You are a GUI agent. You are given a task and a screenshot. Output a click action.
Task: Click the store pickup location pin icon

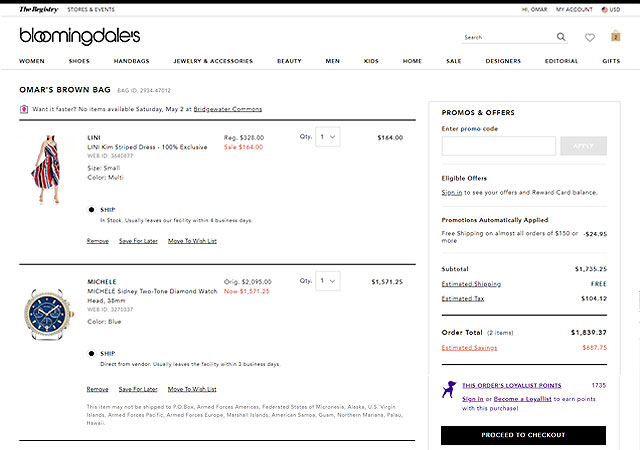(24, 109)
